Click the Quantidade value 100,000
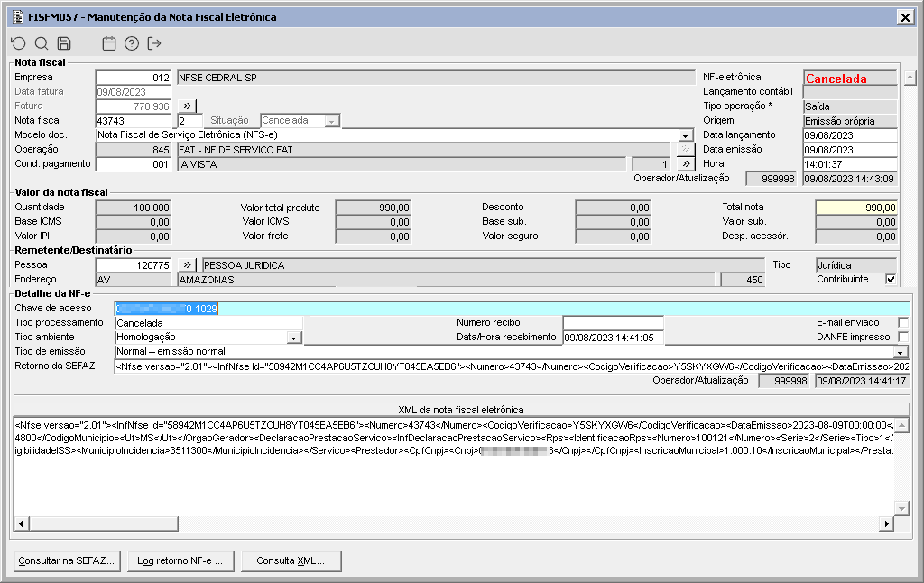Screen dimensions: 924x583 (x=134, y=208)
